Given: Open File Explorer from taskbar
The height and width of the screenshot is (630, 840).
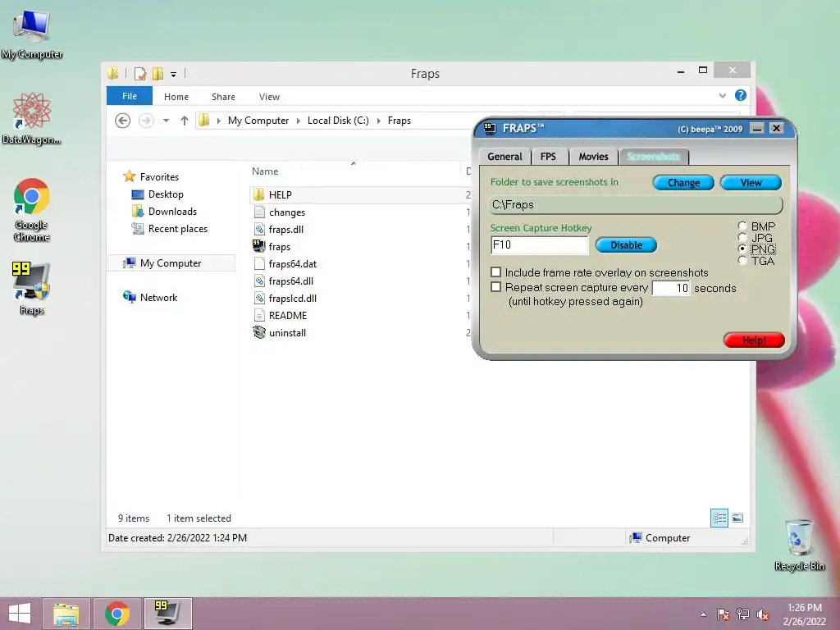Looking at the screenshot, I should (x=66, y=614).
